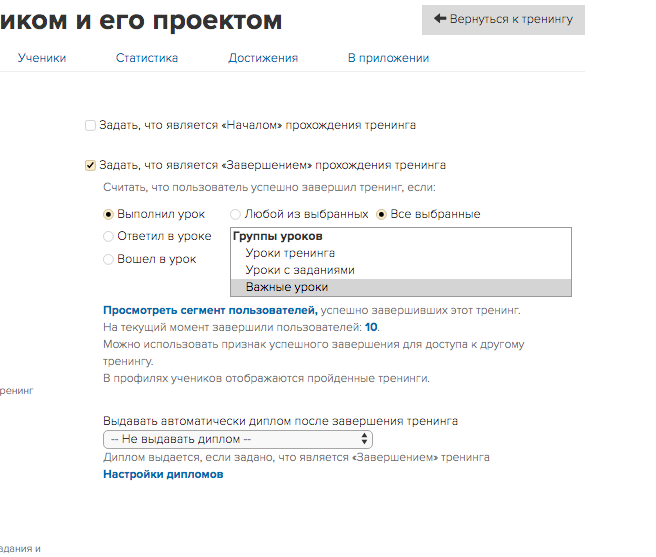
Task: Choose the Вошел в урок radio option
Action: coord(108,259)
